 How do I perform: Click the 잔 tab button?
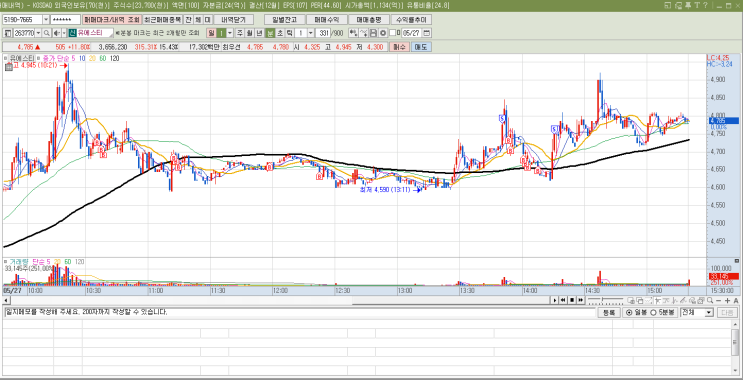pos(188,19)
